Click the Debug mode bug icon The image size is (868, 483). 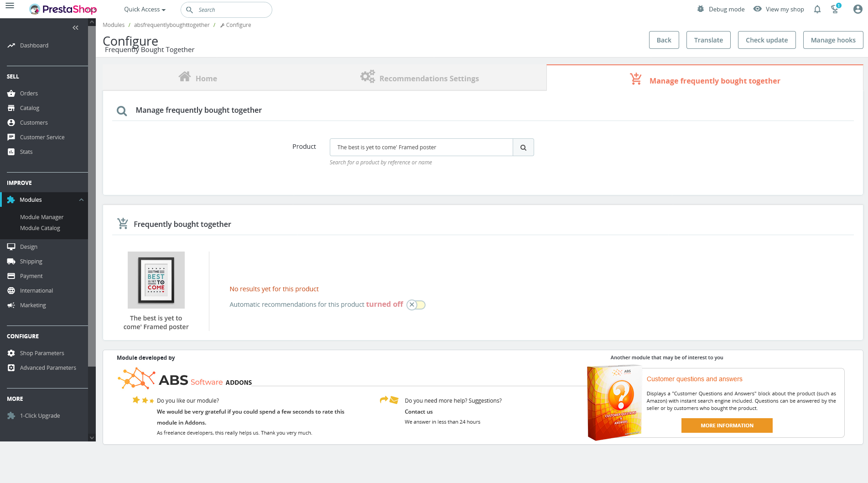tap(701, 9)
